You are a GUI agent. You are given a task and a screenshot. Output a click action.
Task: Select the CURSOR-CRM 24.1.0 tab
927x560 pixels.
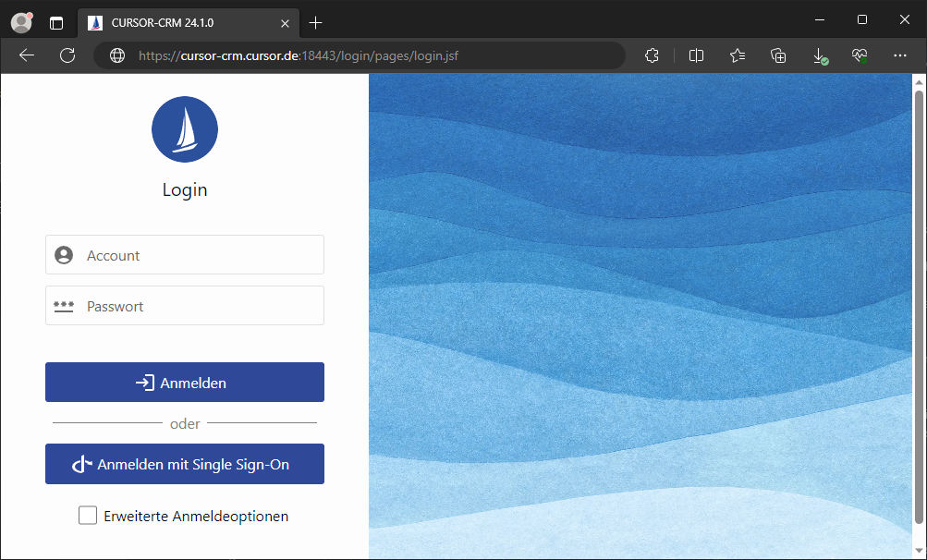[185, 23]
